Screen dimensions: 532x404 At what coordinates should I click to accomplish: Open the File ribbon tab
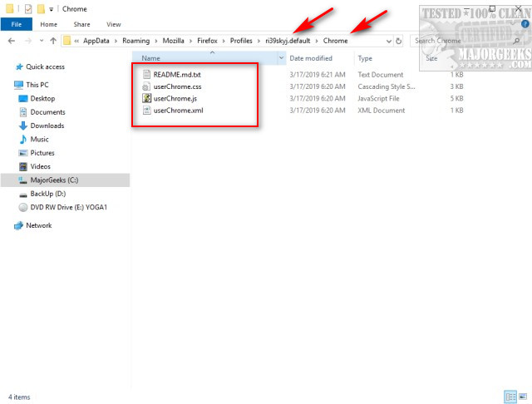tap(17, 24)
